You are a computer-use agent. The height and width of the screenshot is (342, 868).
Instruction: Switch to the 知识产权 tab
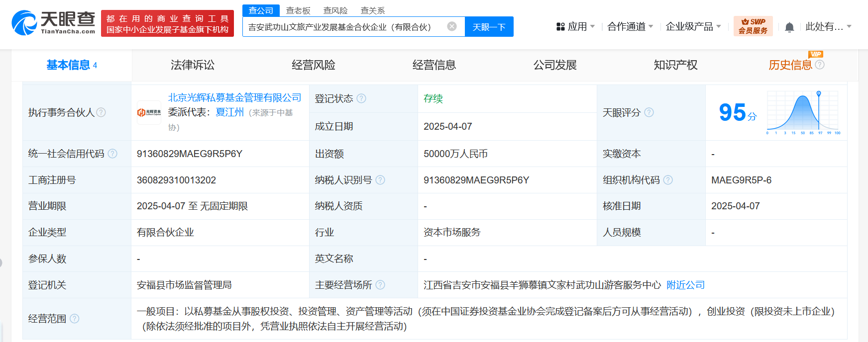[675, 65]
